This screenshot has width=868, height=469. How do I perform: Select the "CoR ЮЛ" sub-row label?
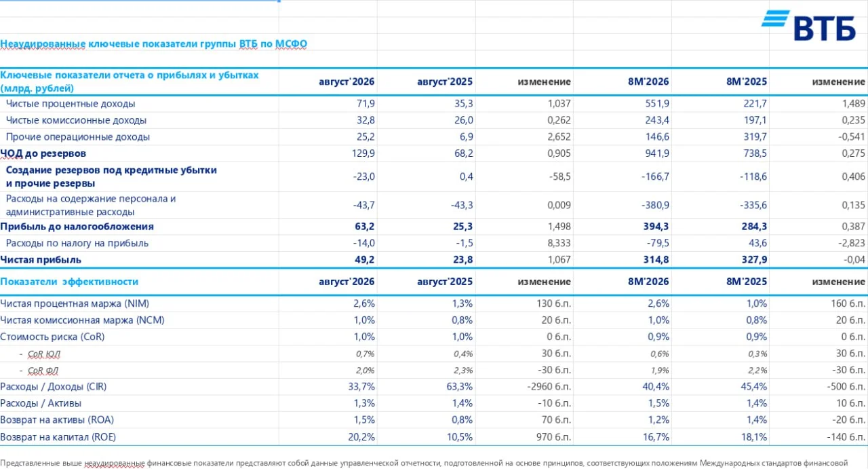(x=45, y=354)
